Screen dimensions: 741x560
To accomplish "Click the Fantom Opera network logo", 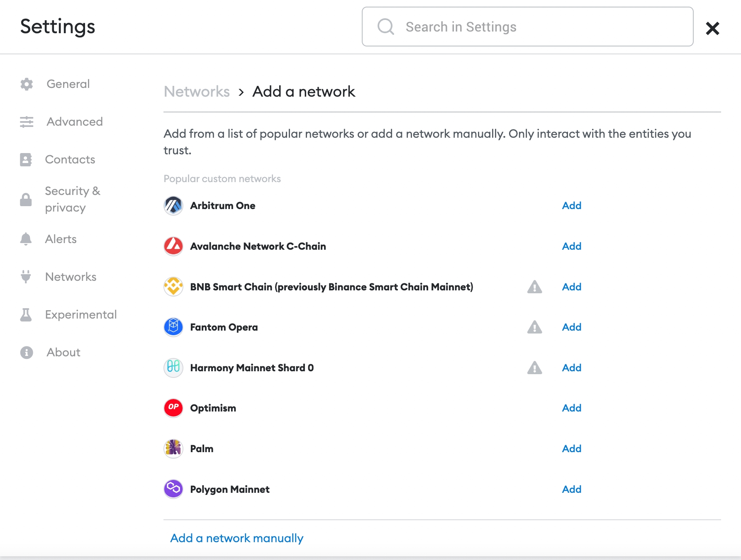I will point(173,327).
